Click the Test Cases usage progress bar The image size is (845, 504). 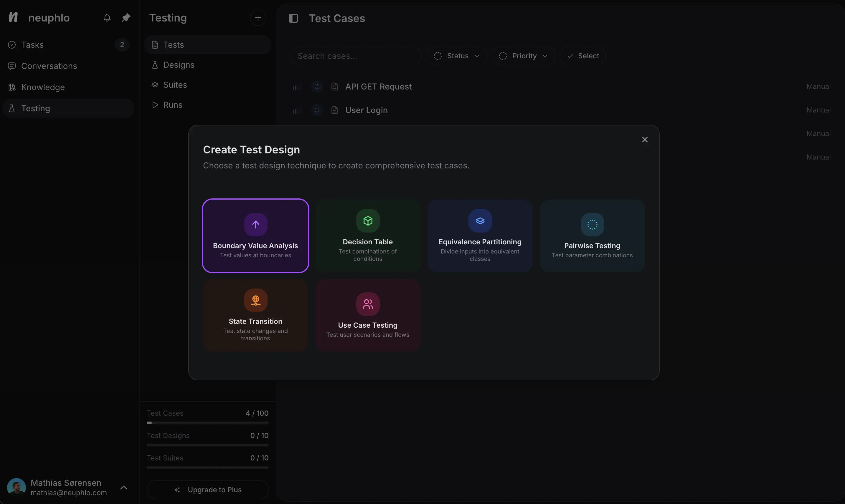(207, 422)
